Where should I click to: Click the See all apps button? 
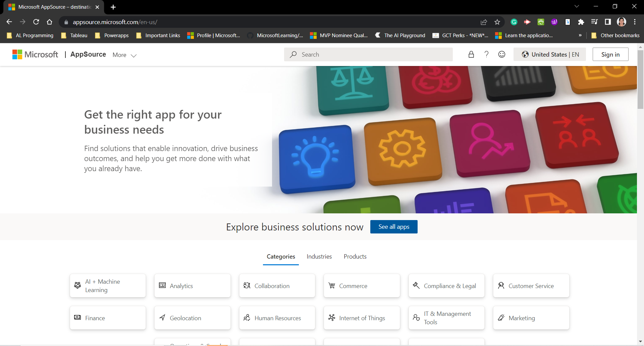pos(394,227)
